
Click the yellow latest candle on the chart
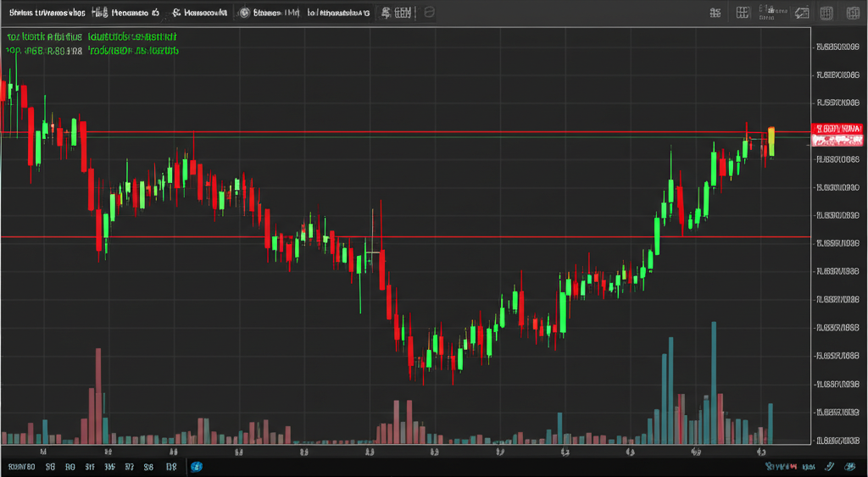tap(771, 140)
